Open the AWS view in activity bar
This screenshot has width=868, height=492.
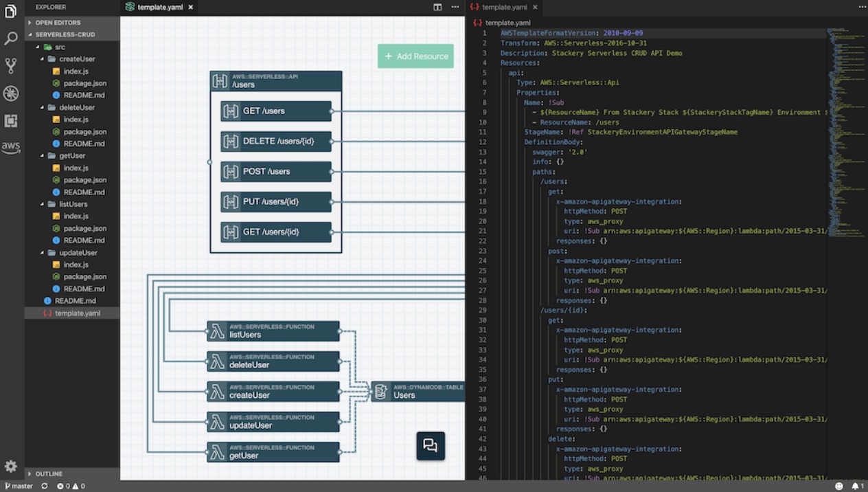tap(11, 148)
